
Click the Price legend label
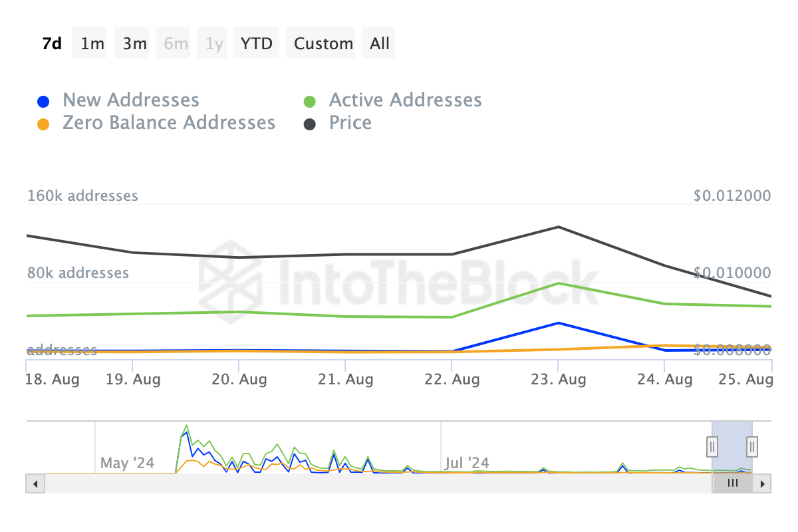point(350,123)
